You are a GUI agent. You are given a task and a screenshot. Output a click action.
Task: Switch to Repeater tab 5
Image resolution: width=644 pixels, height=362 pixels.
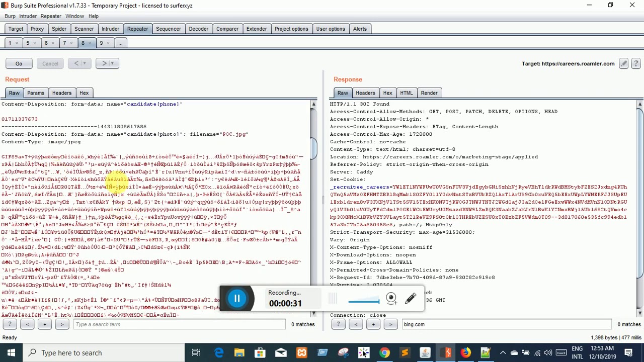[x=28, y=43]
